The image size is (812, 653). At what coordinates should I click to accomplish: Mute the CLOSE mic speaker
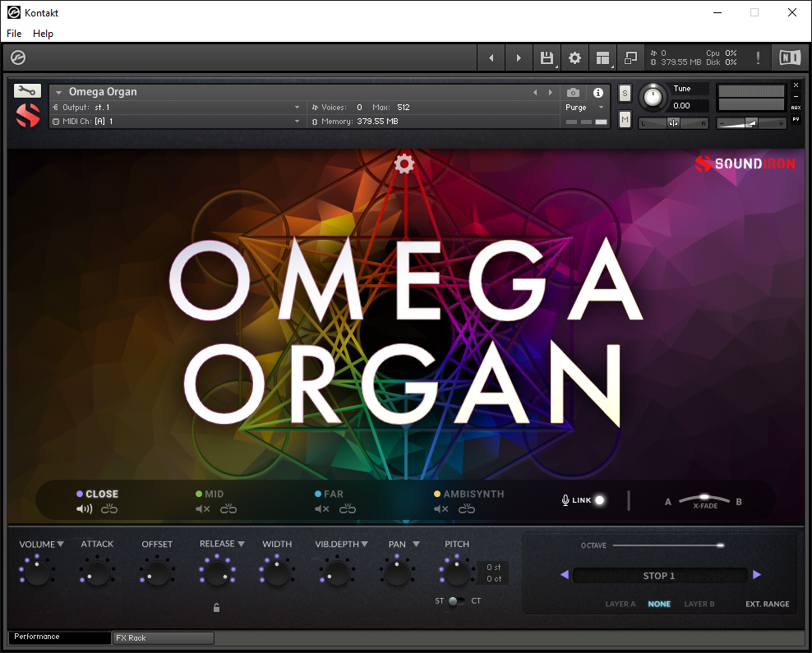(x=84, y=509)
